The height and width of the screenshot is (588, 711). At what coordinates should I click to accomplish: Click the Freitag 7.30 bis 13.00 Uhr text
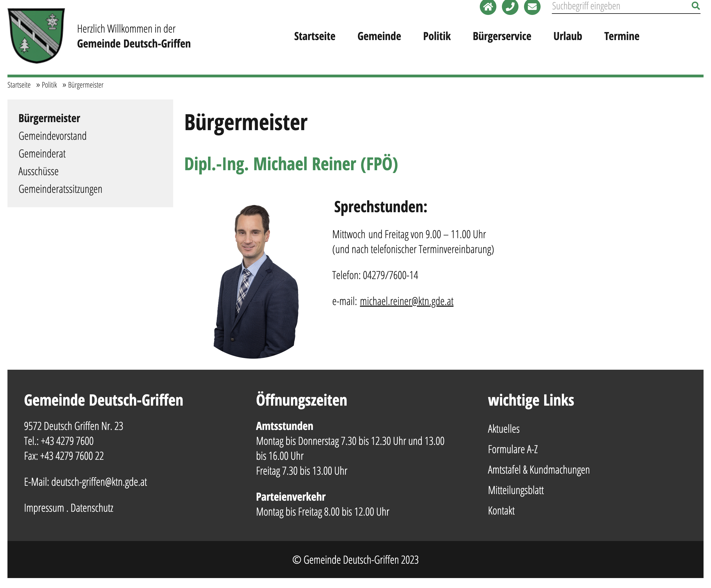click(x=302, y=471)
